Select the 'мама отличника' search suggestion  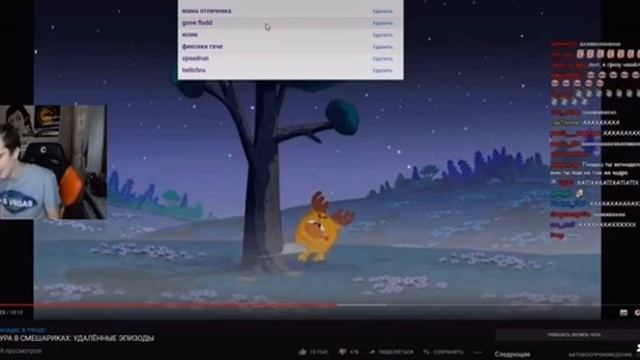click(x=290, y=11)
